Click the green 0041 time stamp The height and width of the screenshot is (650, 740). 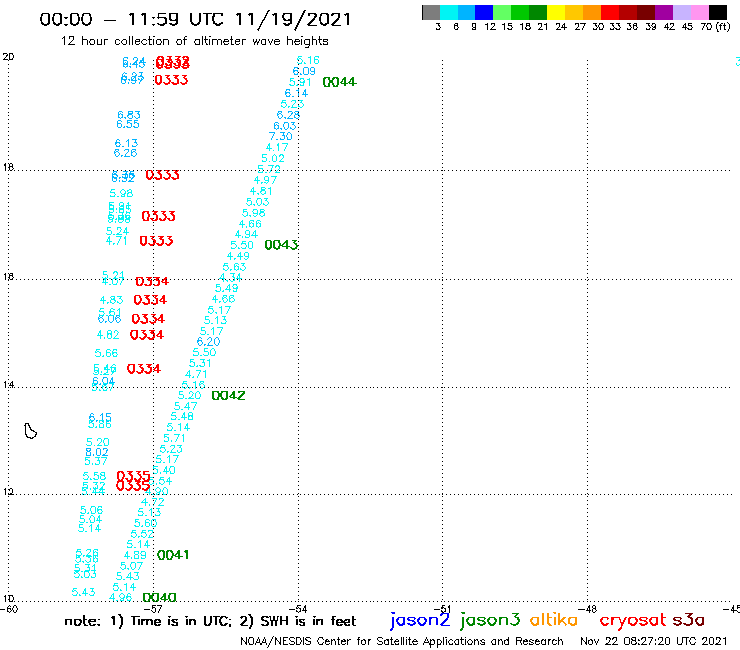pos(173,555)
